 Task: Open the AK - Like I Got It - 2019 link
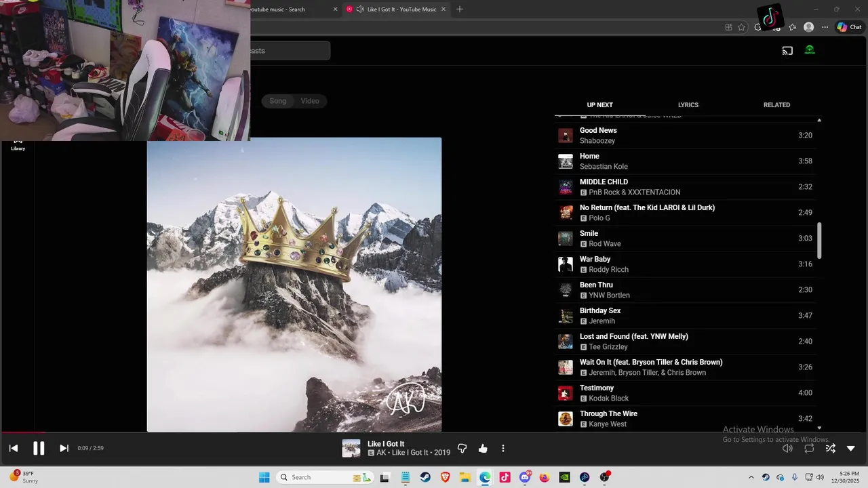[413, 453]
